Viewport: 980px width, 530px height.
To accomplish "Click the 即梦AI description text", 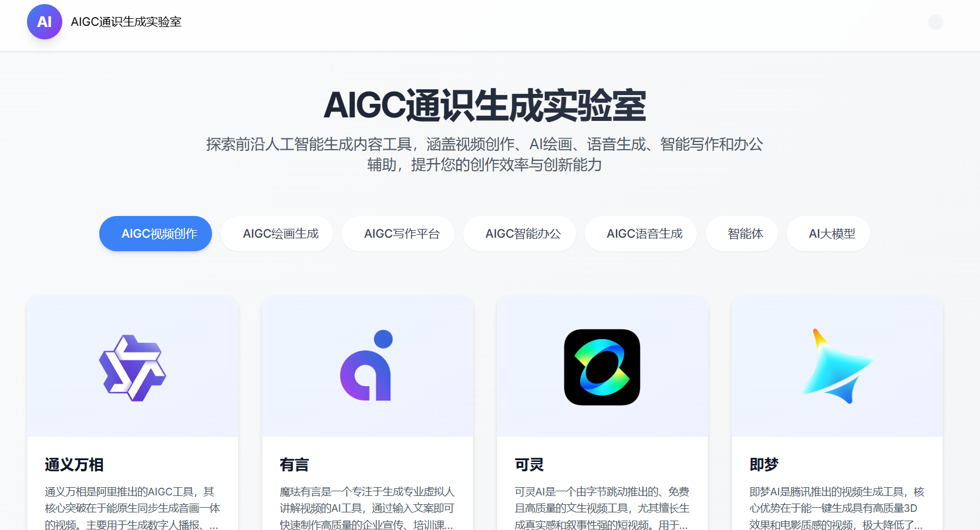I will (x=837, y=508).
